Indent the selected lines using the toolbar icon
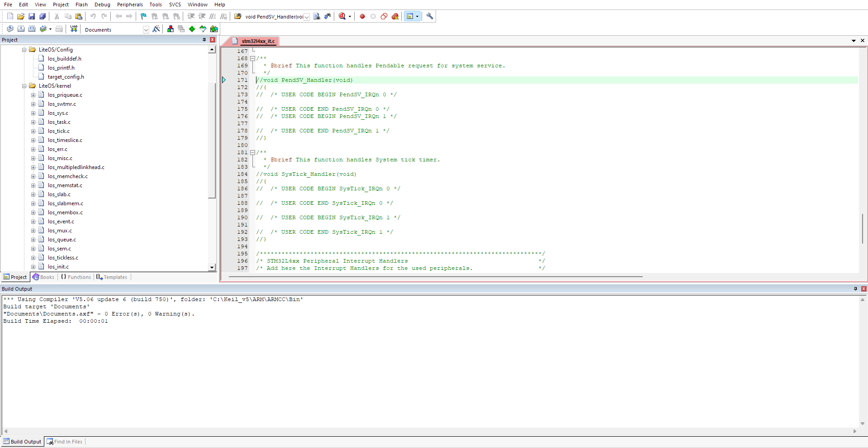 coord(191,16)
